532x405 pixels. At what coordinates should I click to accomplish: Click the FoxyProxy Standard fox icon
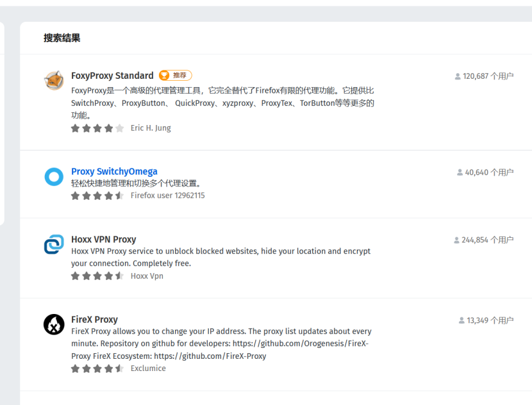click(x=54, y=81)
